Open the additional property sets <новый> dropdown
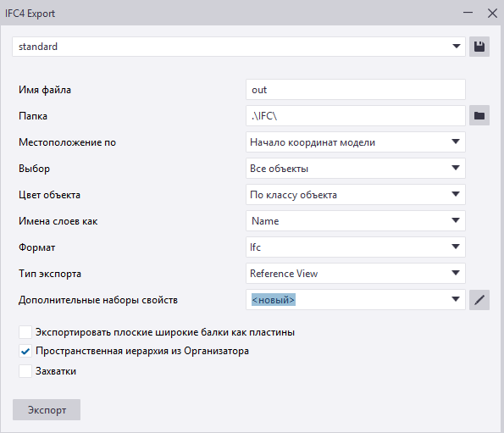The width and height of the screenshot is (504, 433). click(x=356, y=300)
